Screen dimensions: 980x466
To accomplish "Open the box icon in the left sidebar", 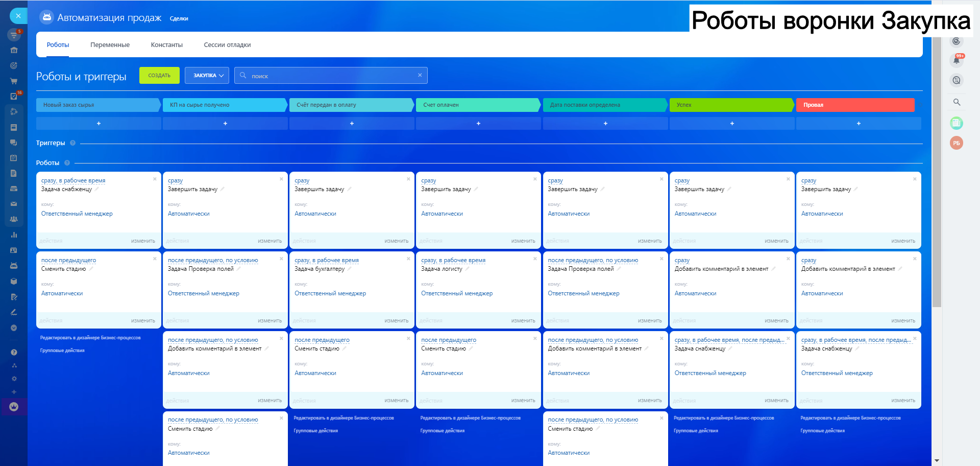I will (x=14, y=281).
